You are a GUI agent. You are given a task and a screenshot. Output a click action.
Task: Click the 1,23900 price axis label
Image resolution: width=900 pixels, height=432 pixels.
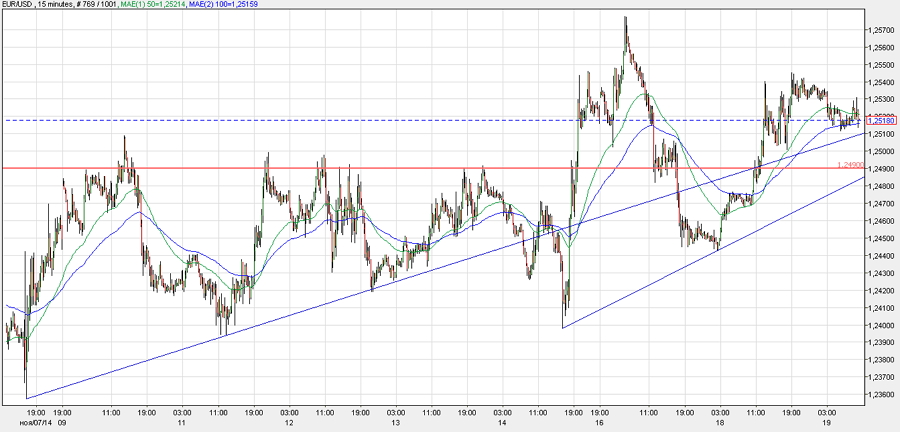pyautogui.click(x=882, y=343)
